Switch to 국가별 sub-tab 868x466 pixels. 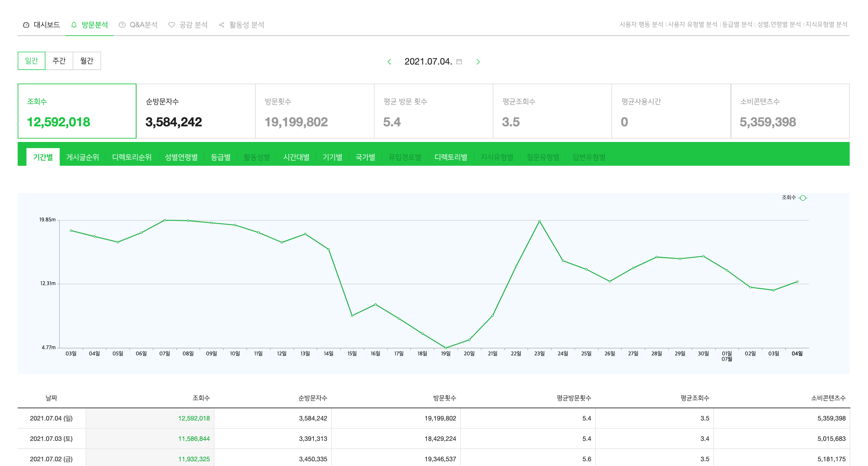[365, 157]
